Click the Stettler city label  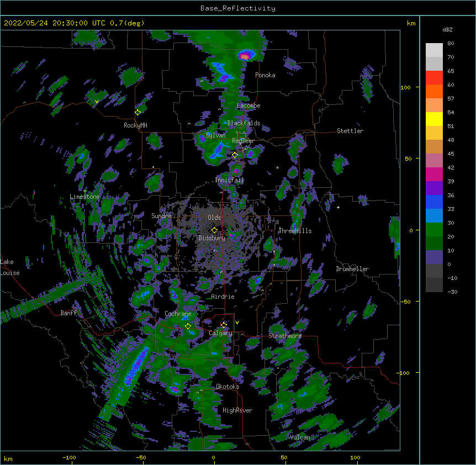(350, 131)
